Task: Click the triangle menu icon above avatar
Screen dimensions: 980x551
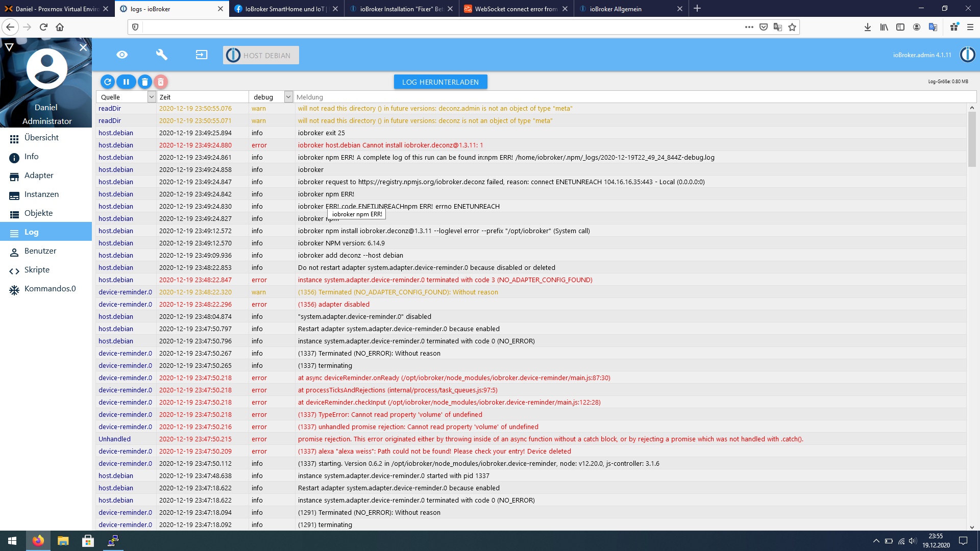Action: 9,47
